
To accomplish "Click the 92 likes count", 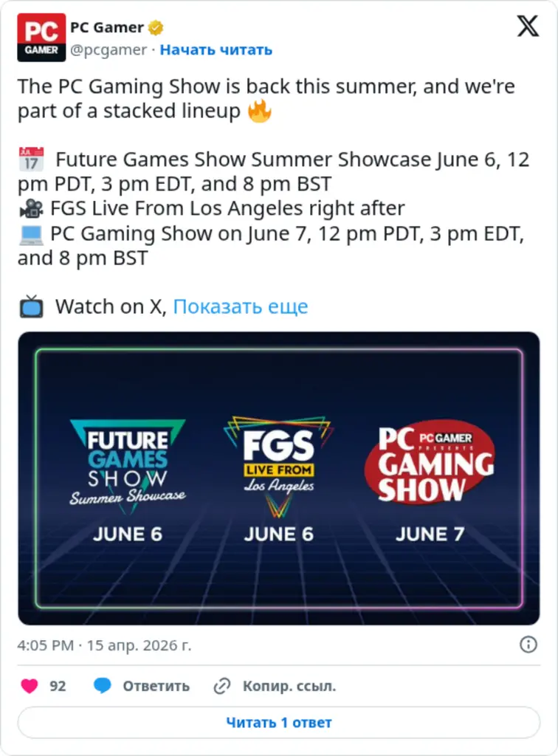I will (x=58, y=686).
